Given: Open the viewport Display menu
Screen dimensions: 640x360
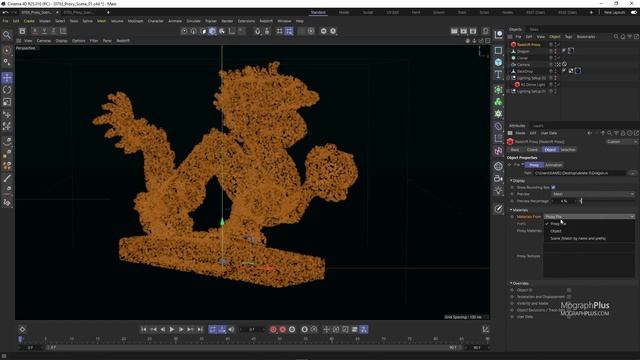Looking at the screenshot, I should (x=61, y=41).
